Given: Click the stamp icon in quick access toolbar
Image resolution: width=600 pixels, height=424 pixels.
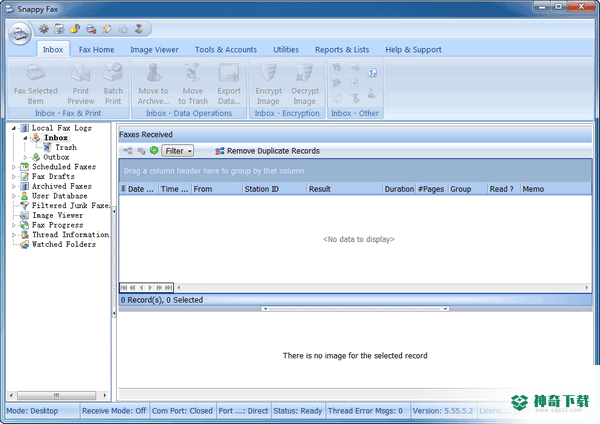Looking at the screenshot, I should (x=139, y=29).
